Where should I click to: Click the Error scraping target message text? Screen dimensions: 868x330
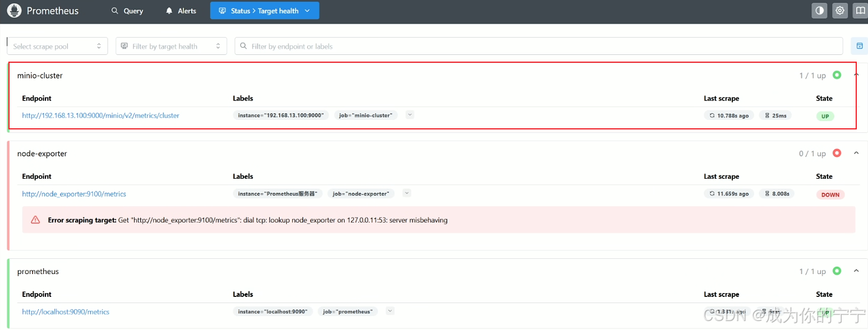pyautogui.click(x=247, y=220)
